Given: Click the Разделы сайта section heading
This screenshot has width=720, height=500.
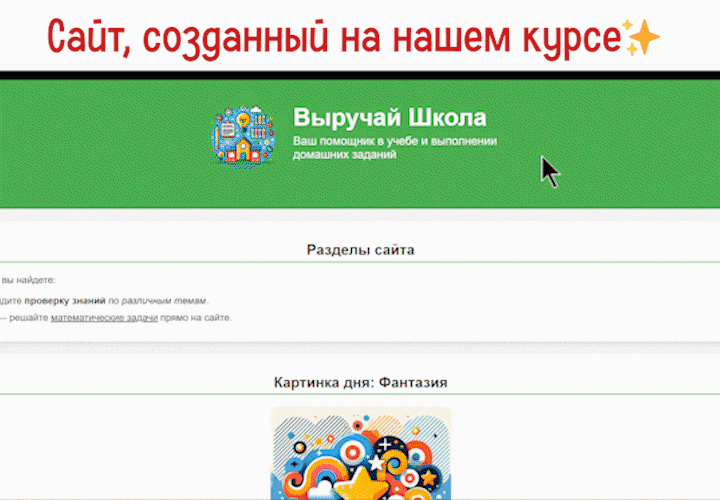Looking at the screenshot, I should pyautogui.click(x=360, y=250).
